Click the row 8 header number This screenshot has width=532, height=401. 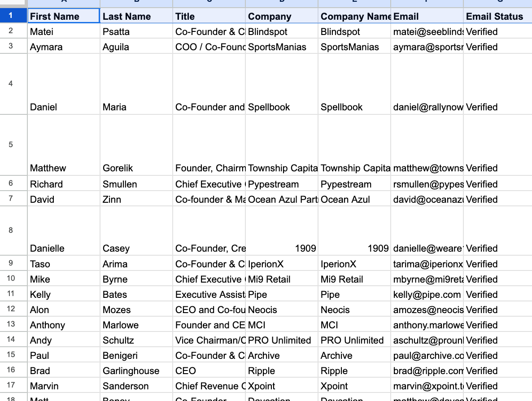(x=13, y=231)
